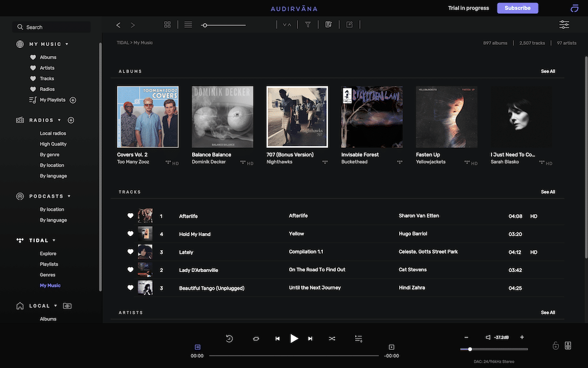Viewport: 588px width, 368px height.
Task: Click TIDAL in the breadcrumb
Action: [x=123, y=43]
